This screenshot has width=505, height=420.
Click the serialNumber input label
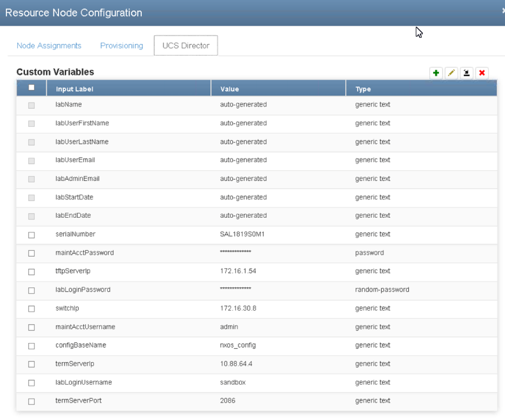(75, 234)
